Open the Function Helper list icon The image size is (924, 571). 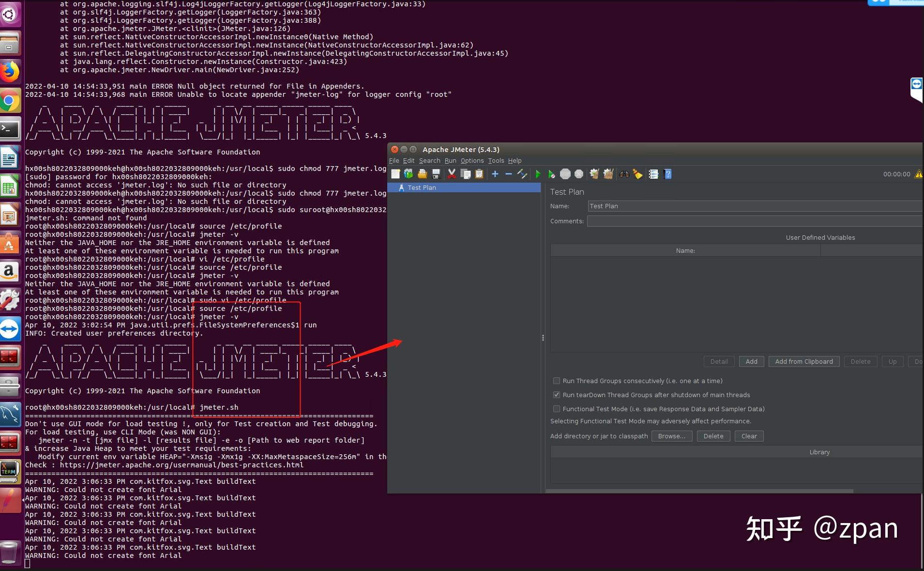coord(653,174)
